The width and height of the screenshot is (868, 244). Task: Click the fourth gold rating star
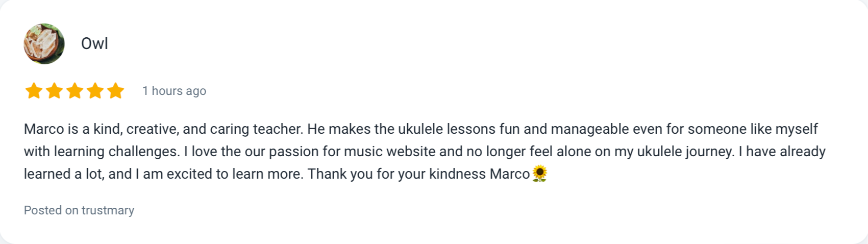pos(95,91)
